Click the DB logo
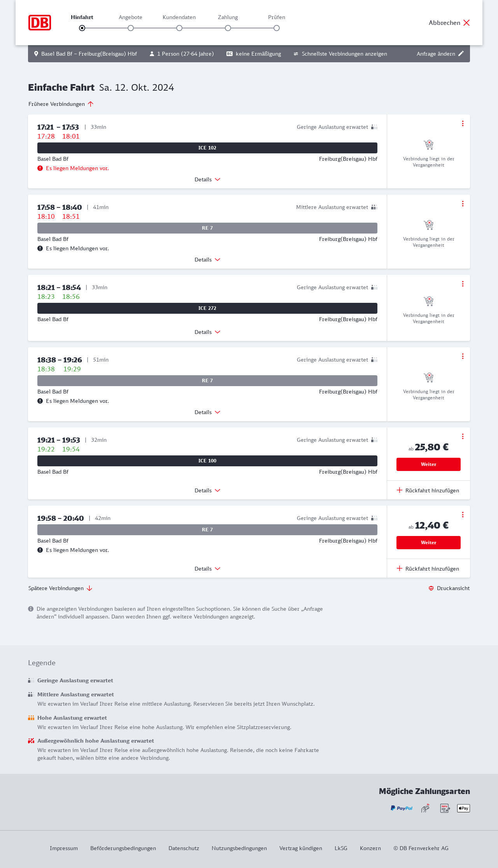The height and width of the screenshot is (868, 498). [40, 23]
